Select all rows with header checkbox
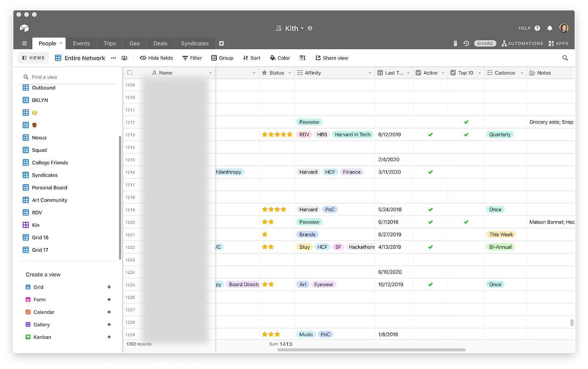Image resolution: width=588 pixels, height=369 pixels. point(130,73)
